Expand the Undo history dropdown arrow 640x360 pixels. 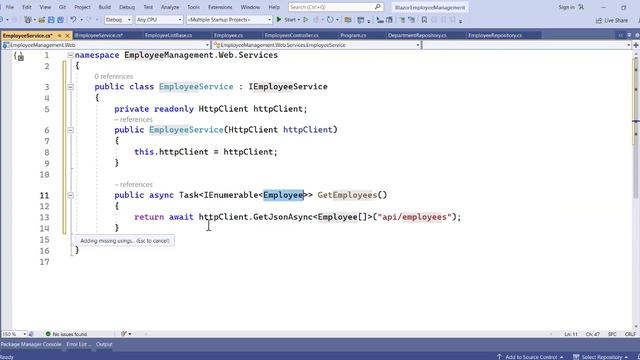(x=81, y=20)
